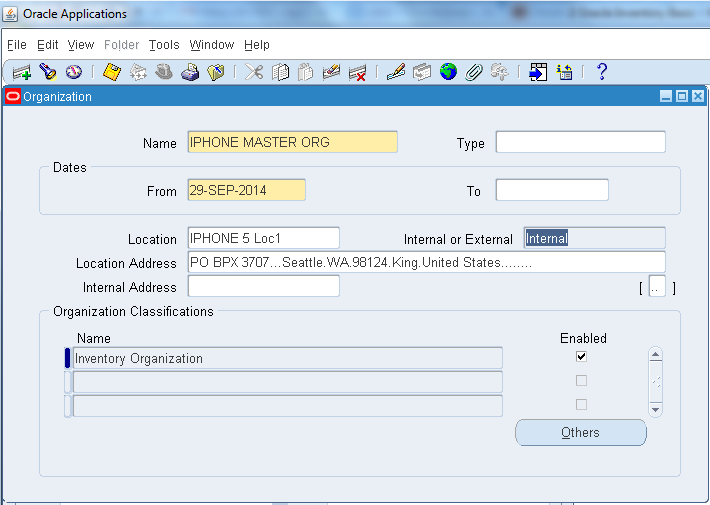The width and height of the screenshot is (710, 505).
Task: Click the Window Help question mark icon
Action: (x=602, y=72)
